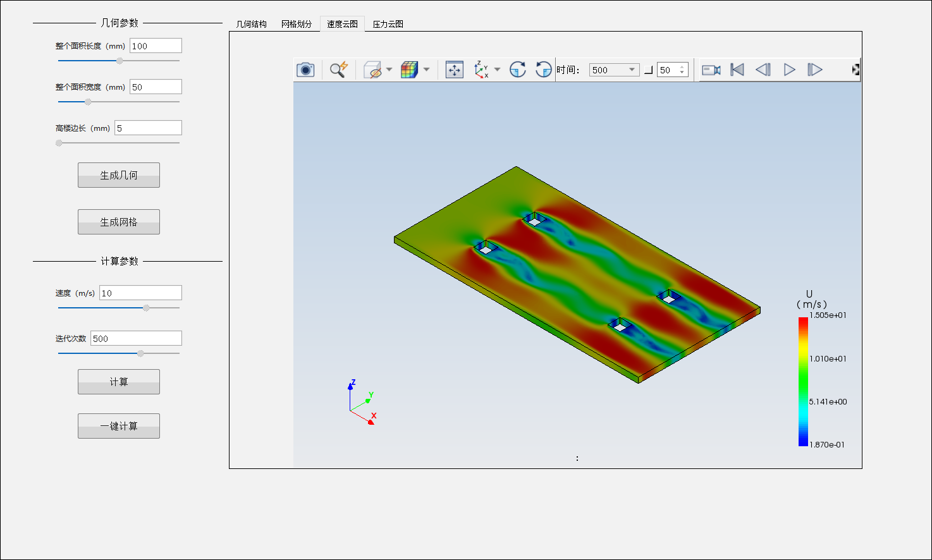Screen dimensions: 932x560
Task: Focus the 速度 field showing 10
Action: coord(140,293)
